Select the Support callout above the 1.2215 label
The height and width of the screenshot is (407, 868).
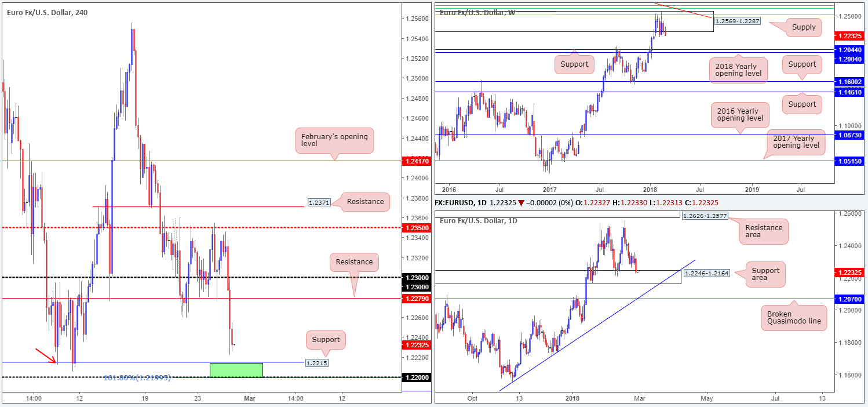point(326,340)
